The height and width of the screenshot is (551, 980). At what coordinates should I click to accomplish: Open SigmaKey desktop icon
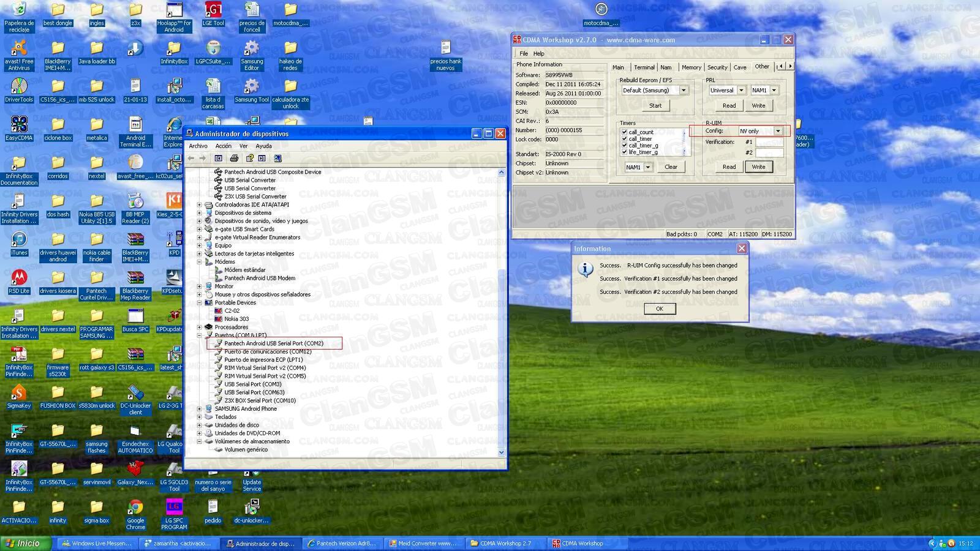(x=19, y=396)
